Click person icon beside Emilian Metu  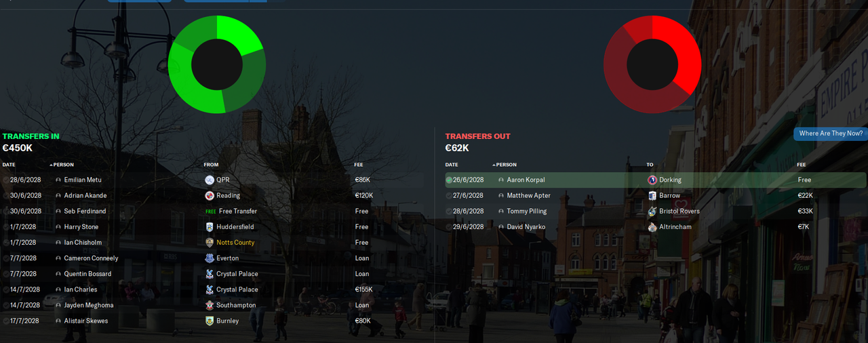58,180
